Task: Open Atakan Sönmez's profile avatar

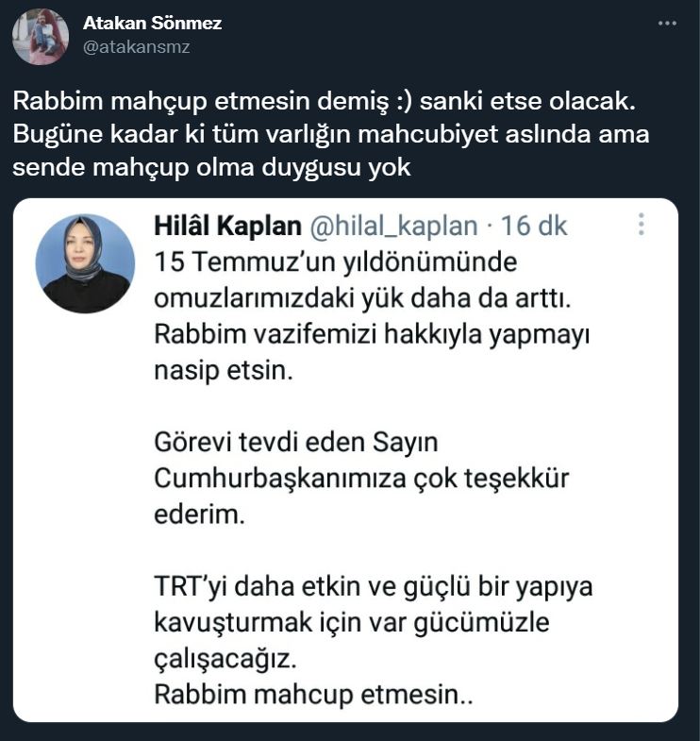Action: (x=41, y=37)
